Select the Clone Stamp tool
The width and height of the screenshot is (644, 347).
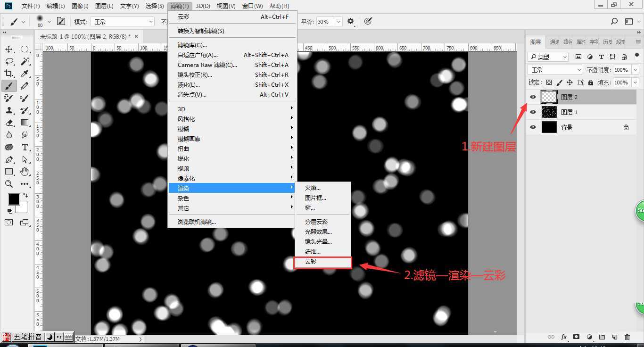click(x=9, y=110)
